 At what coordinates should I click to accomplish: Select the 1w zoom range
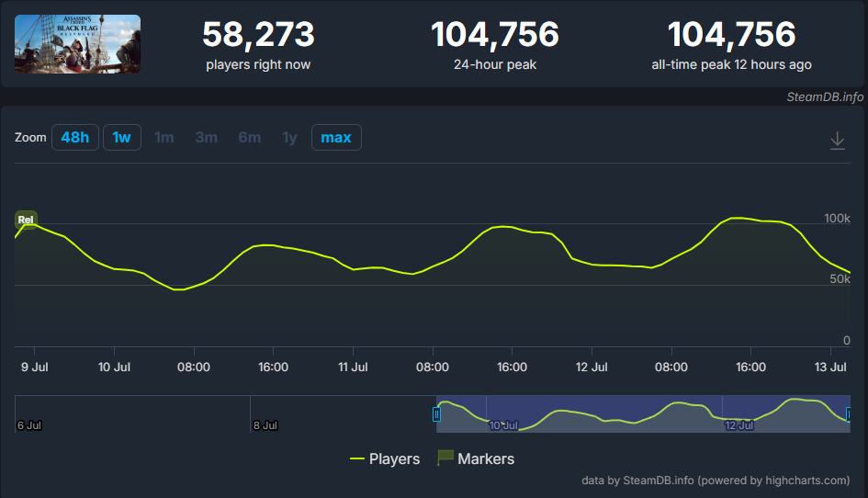coord(122,138)
